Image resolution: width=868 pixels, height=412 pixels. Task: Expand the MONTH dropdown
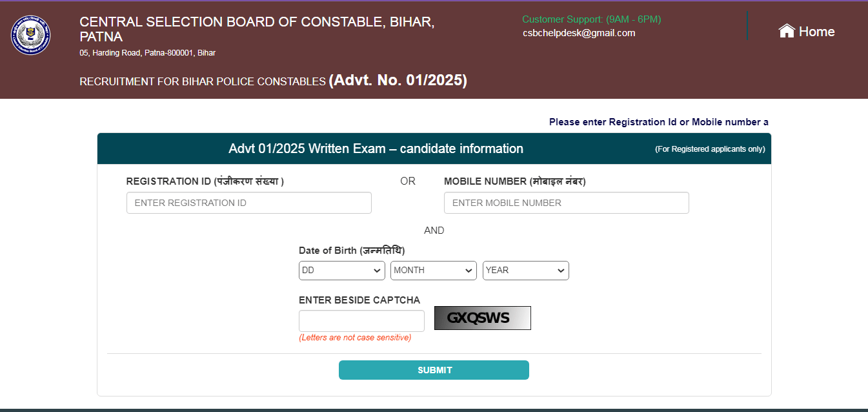433,271
